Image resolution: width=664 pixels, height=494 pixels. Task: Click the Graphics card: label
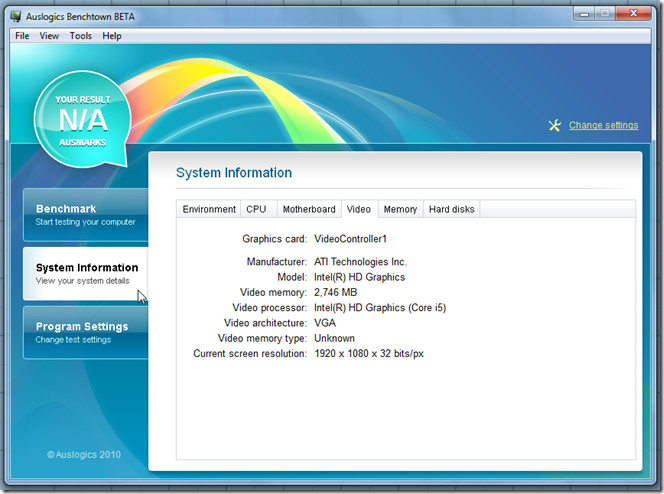(x=274, y=239)
